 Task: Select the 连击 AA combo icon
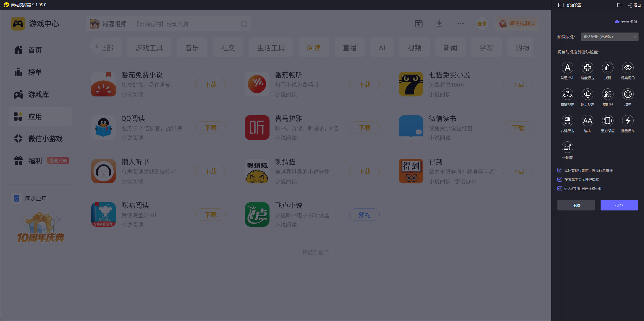click(587, 121)
